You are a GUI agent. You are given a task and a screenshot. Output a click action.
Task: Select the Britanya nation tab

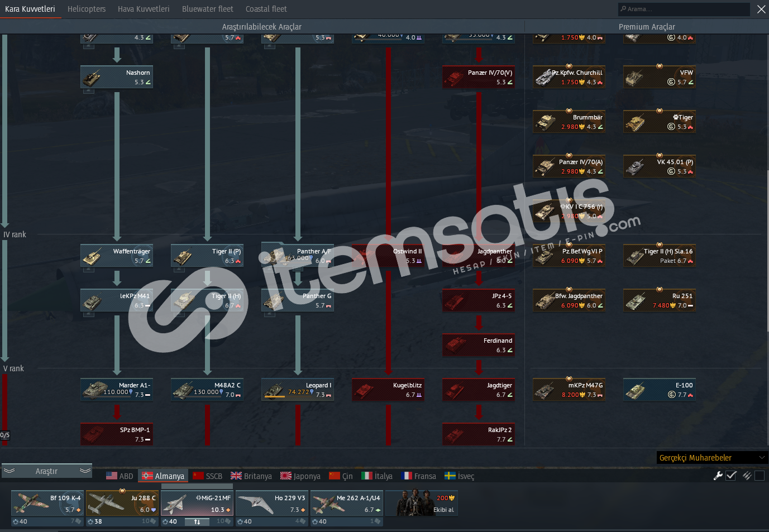(x=251, y=476)
